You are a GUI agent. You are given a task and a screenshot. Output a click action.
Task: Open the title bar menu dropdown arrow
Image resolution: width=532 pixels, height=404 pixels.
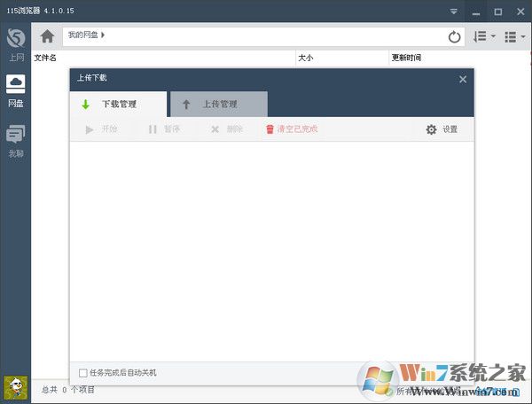tap(454, 12)
